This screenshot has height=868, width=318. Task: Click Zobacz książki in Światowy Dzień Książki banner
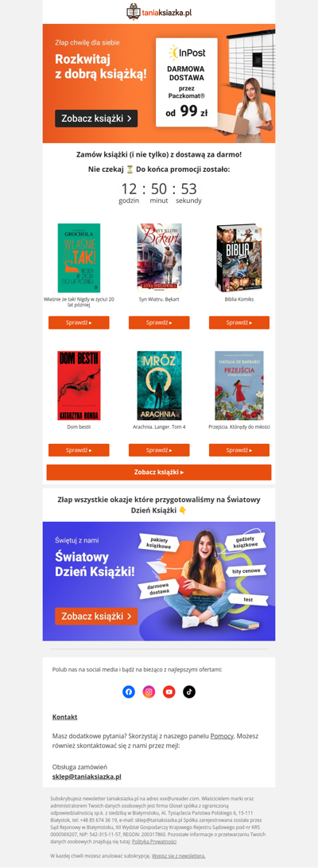point(96,616)
